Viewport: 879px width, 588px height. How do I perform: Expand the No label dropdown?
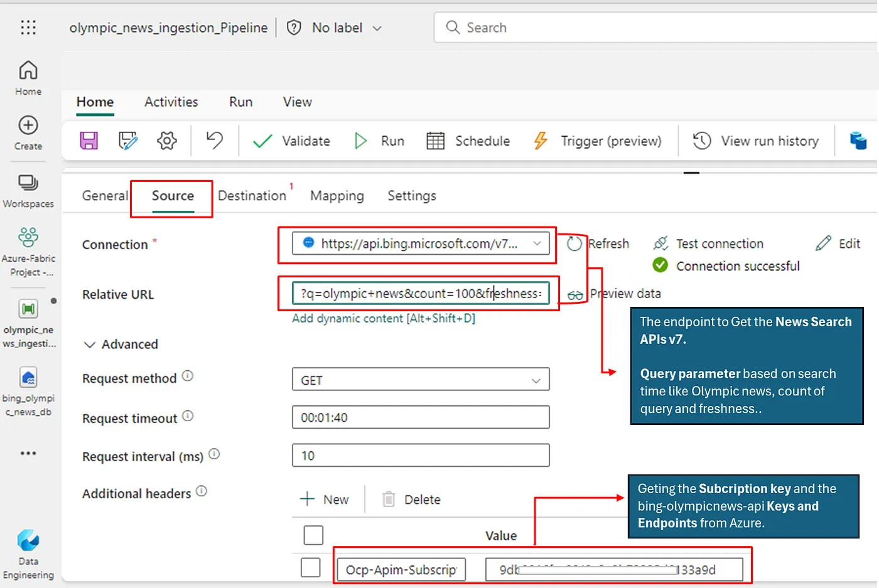[x=347, y=28]
